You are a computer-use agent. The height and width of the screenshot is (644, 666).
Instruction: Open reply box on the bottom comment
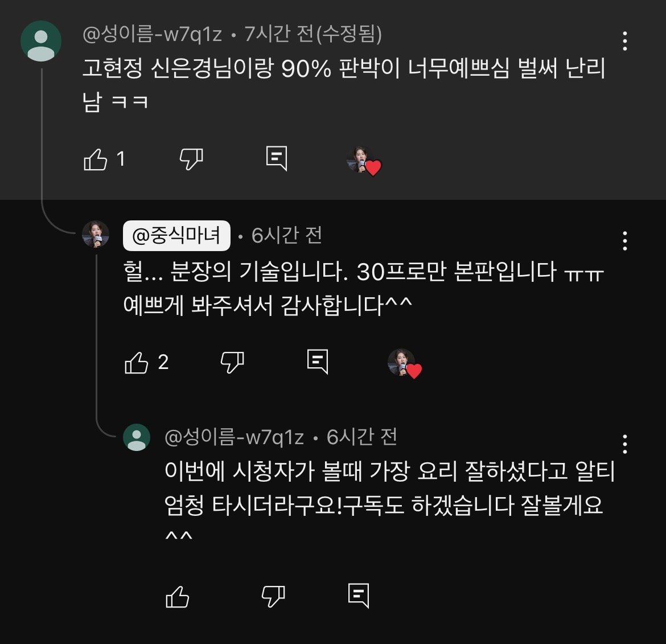click(358, 597)
